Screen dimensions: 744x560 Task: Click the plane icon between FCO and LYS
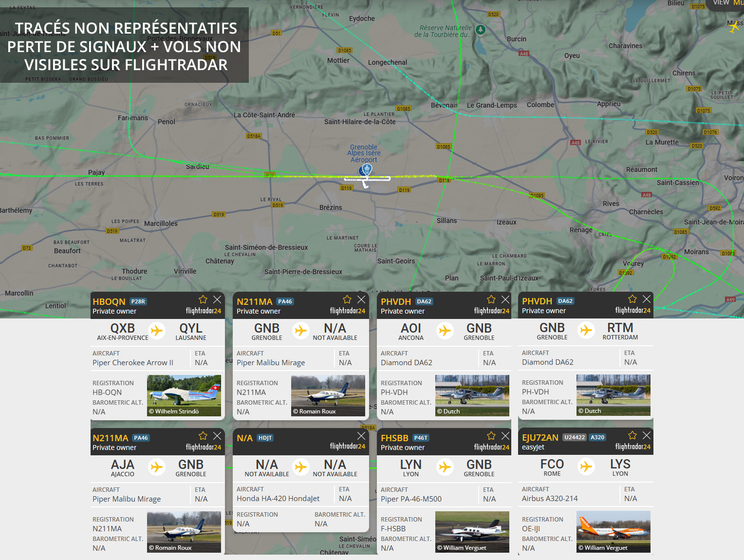tap(586, 467)
